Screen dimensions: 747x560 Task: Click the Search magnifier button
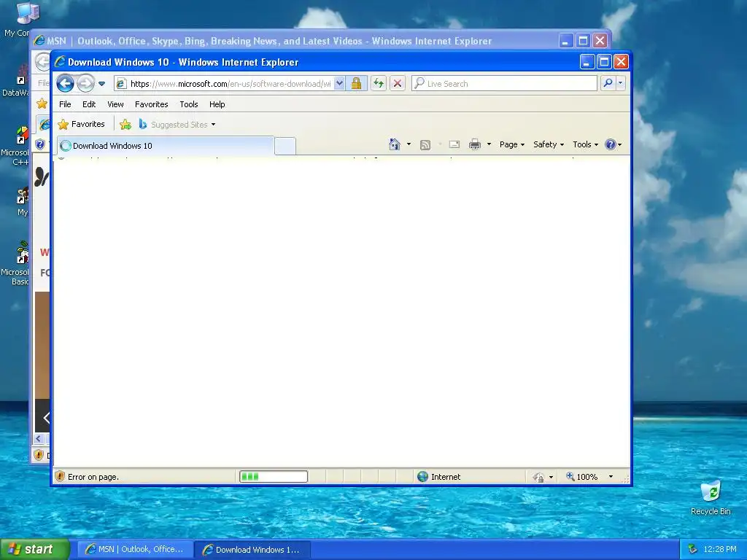click(608, 83)
